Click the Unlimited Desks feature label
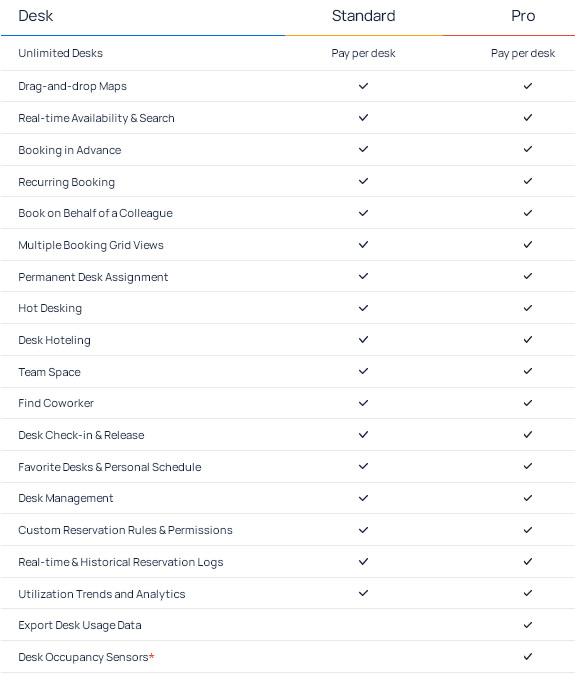Viewport: 575px width, 677px height. pyautogui.click(x=60, y=53)
